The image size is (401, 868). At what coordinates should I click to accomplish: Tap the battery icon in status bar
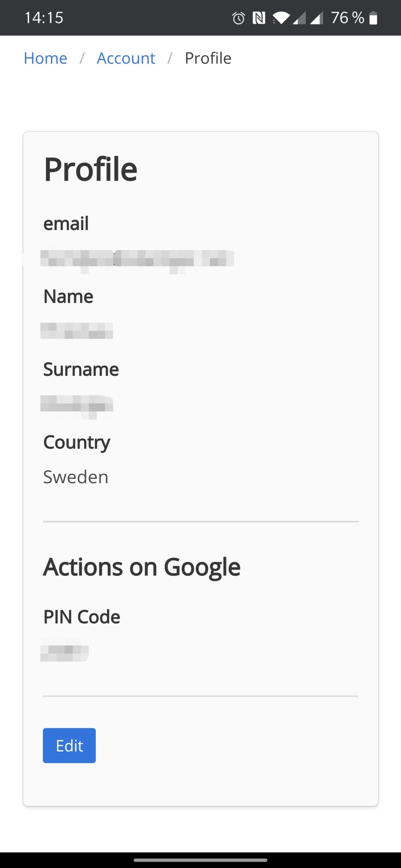coord(373,18)
